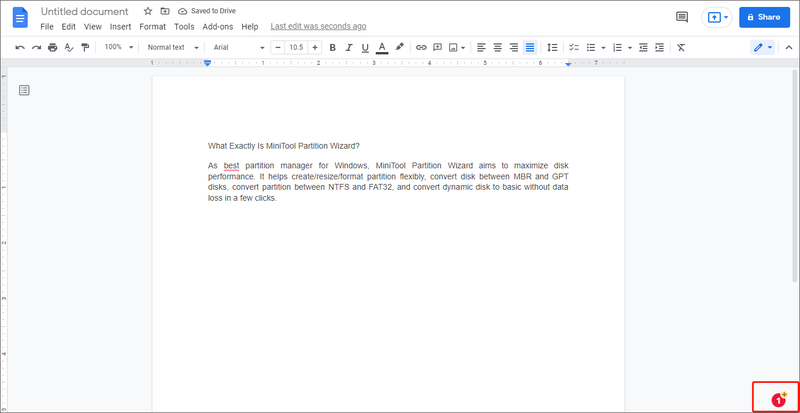
Task: Open the 'Last edit was seconds ago' link
Action: 318,26
